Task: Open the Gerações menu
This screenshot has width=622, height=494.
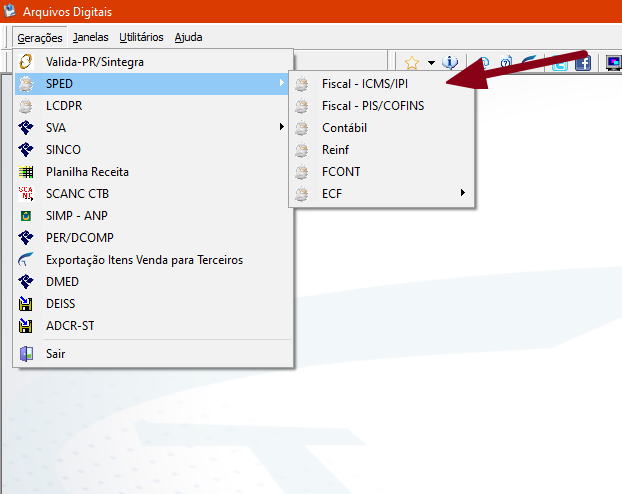Action: click(x=40, y=38)
